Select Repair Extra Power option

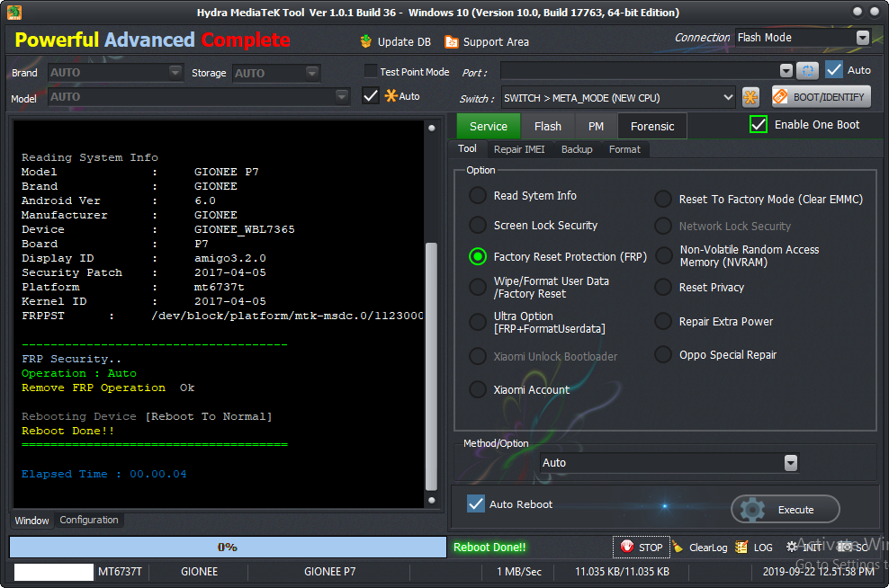(663, 321)
